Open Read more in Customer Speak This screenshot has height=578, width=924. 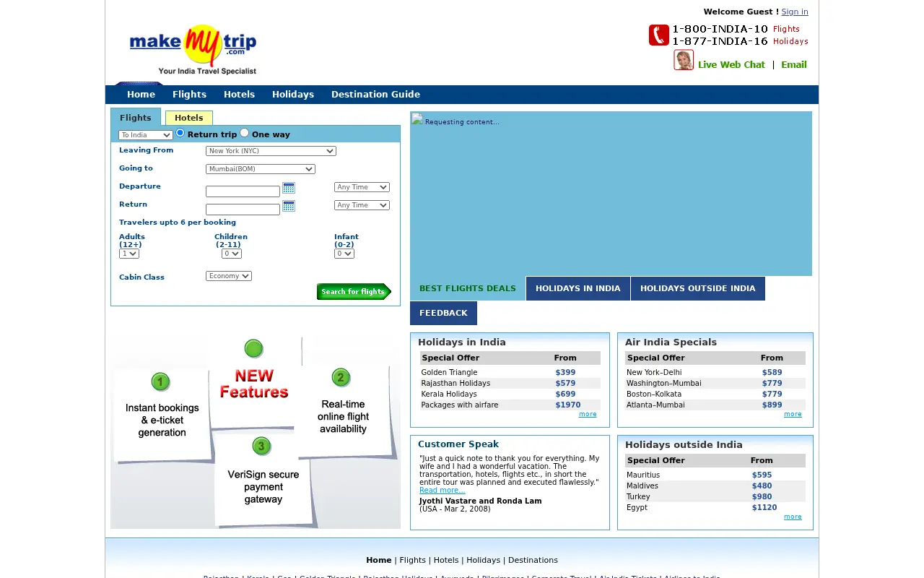(442, 491)
